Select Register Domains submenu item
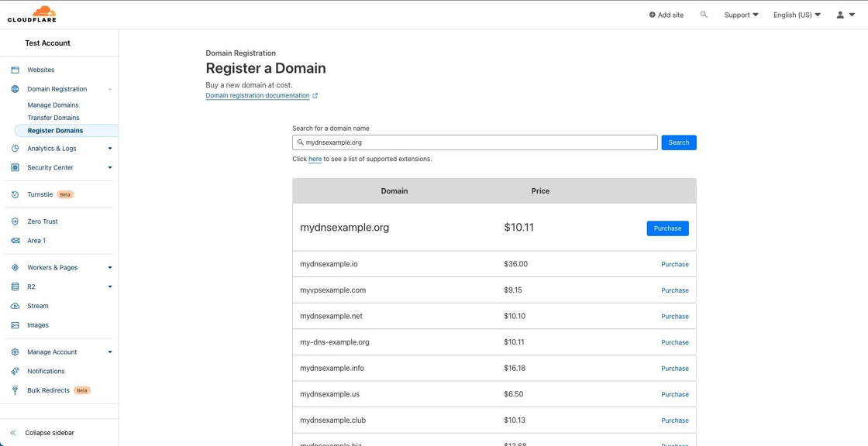Screen dimensions: 868x446 click(66, 131)
